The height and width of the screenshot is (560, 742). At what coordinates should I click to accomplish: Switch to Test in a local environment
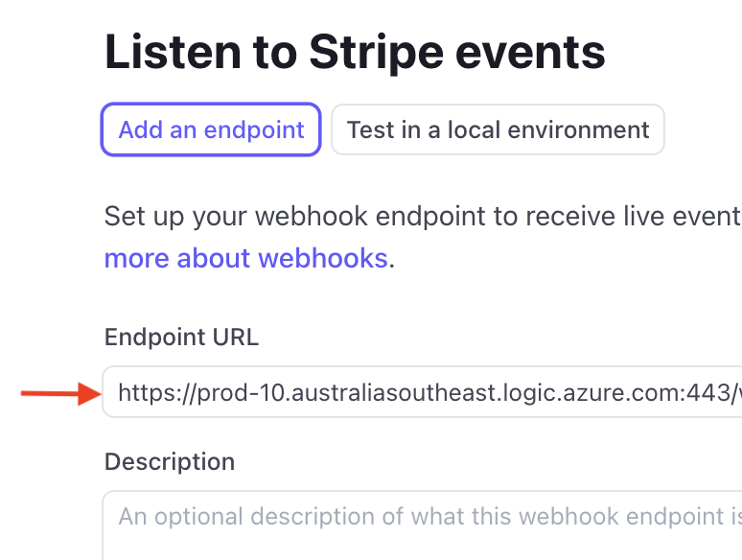click(498, 129)
